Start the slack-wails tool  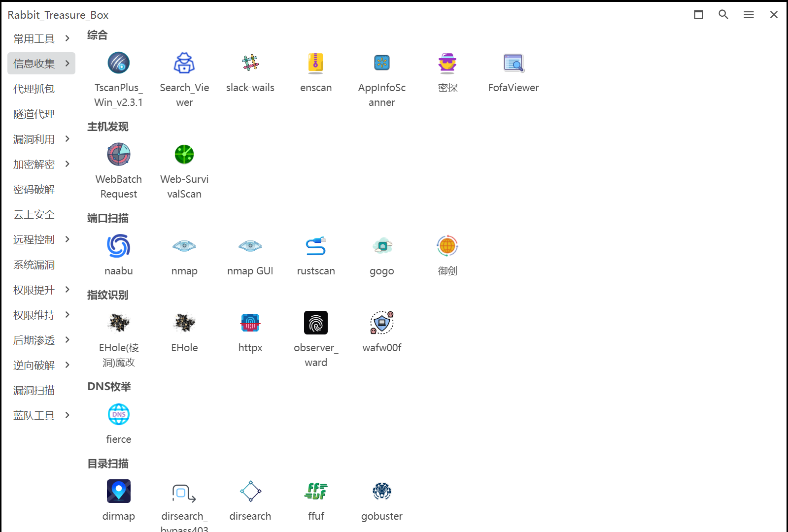click(250, 63)
